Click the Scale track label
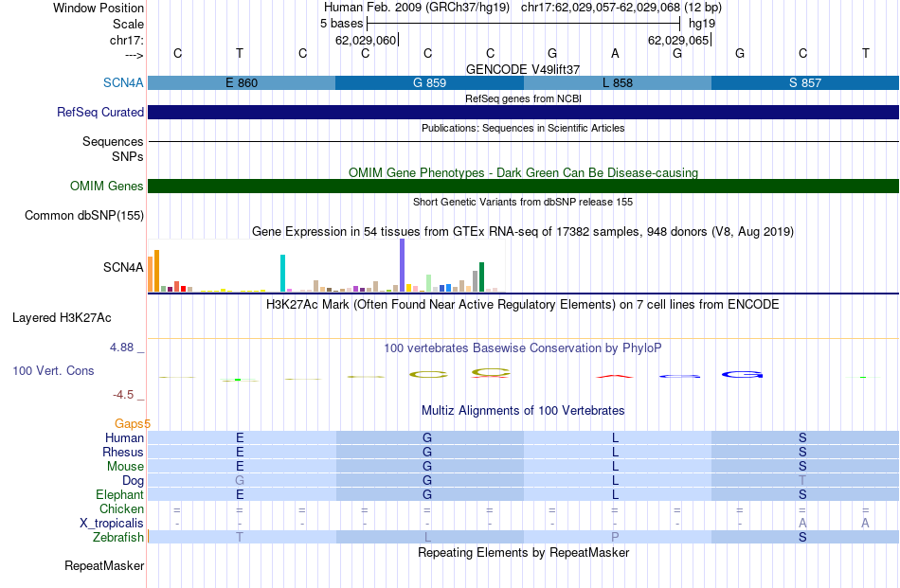This screenshot has height=588, width=900. click(x=128, y=24)
